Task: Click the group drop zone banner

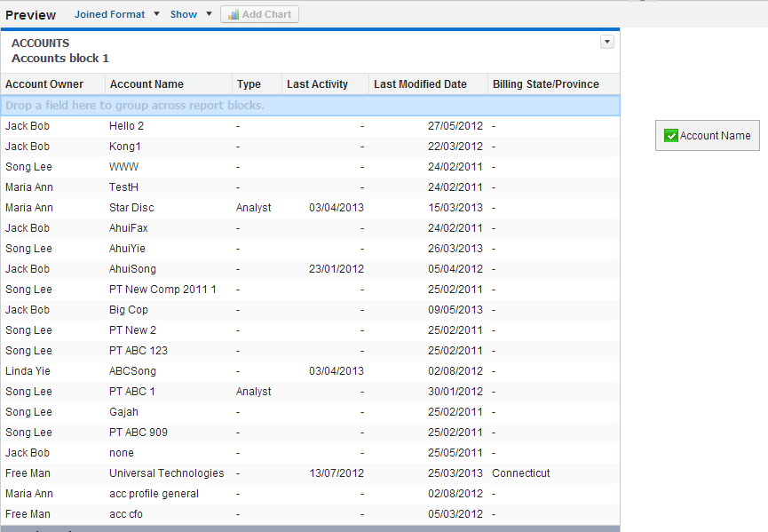Action: tap(311, 105)
